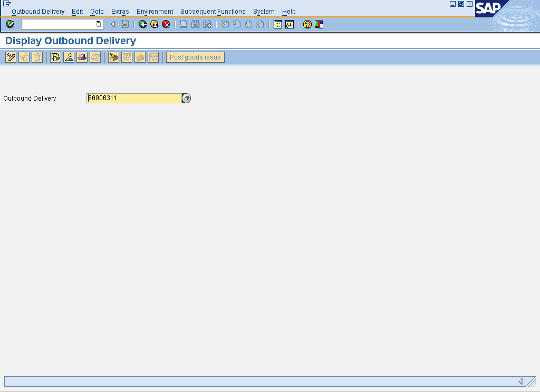540x392 pixels.
Task: Expand the status bar arrow
Action: 520,381
